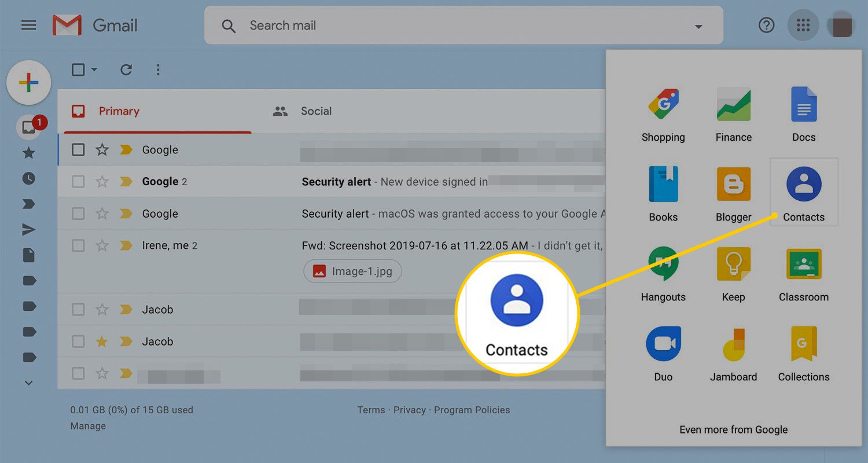
Task: Open Blogger app
Action: tap(733, 194)
